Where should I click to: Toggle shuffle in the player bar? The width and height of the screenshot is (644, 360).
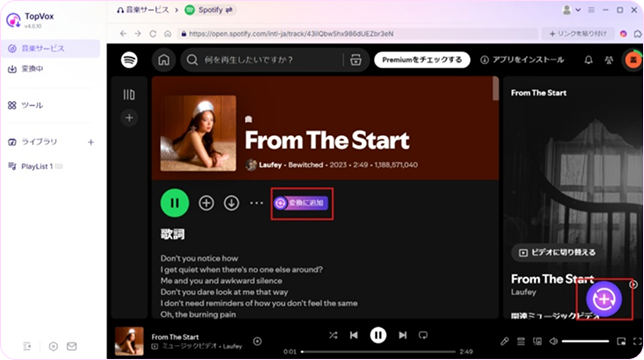333,335
